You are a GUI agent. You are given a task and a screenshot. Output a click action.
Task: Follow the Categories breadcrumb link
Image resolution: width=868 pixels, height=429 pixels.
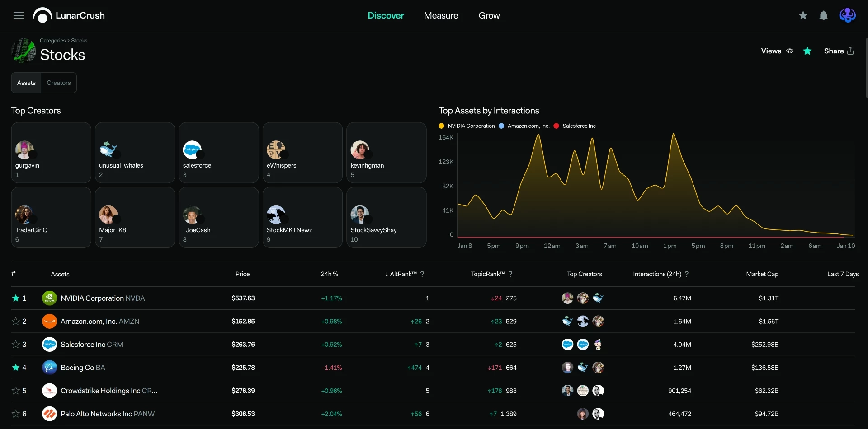(x=52, y=41)
